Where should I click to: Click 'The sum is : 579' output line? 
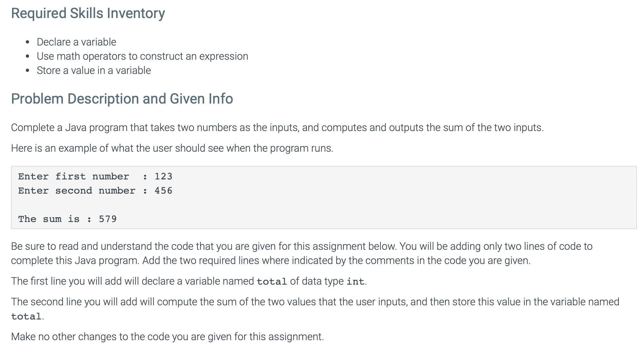67,219
